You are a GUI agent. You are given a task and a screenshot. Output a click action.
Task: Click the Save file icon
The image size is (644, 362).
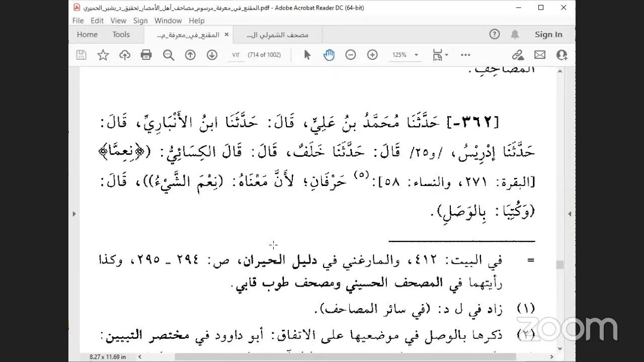tap(81, 55)
